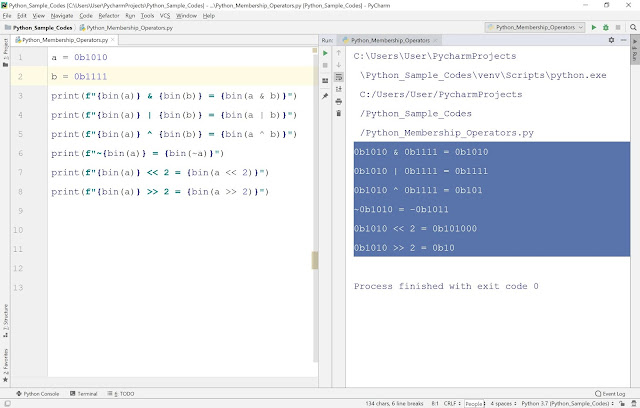The height and width of the screenshot is (408, 640).
Task: Click output line '~0b1010 = -0b1011'
Action: (401, 209)
